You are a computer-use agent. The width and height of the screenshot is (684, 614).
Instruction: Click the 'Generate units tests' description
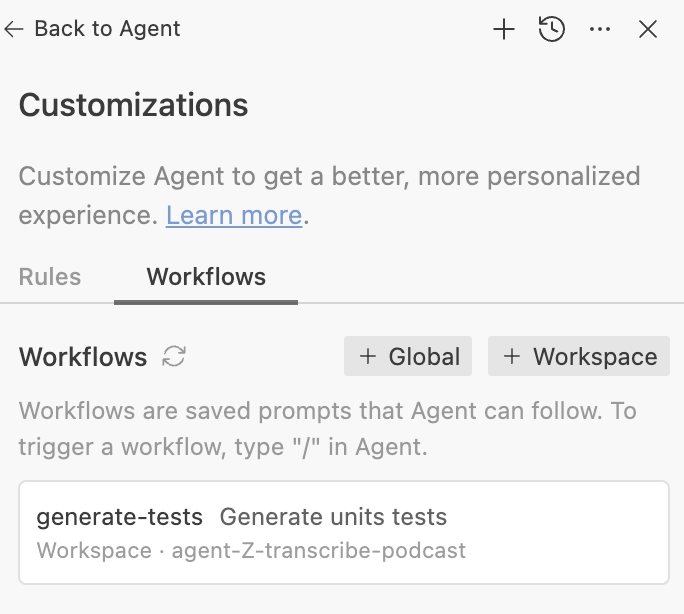tap(333, 517)
